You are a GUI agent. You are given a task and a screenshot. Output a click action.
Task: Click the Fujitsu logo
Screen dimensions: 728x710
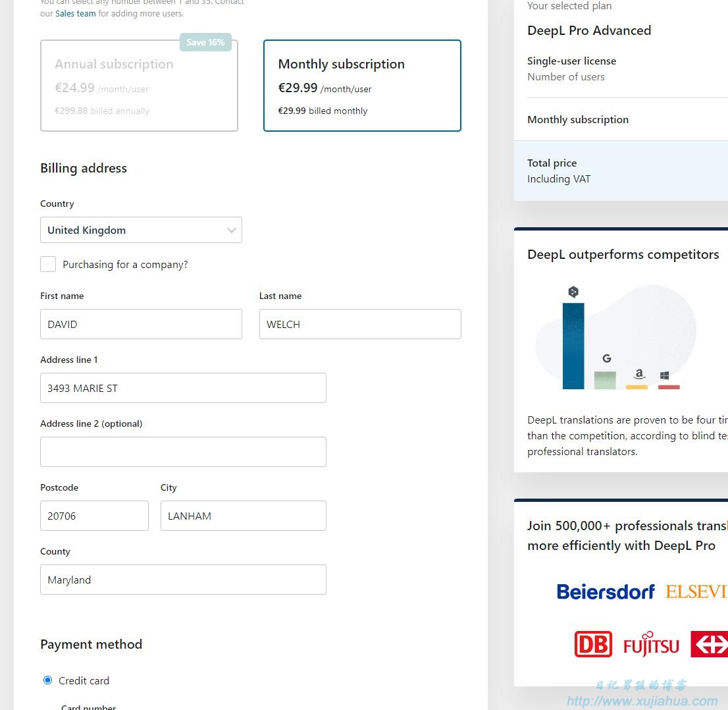coord(651,644)
